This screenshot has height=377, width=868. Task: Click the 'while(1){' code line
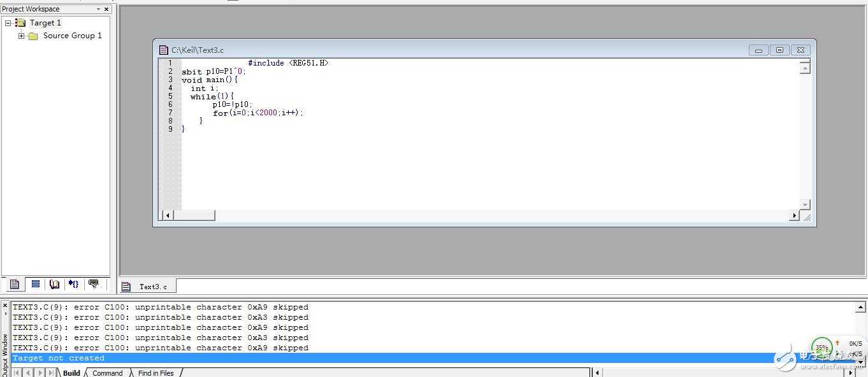click(x=212, y=96)
